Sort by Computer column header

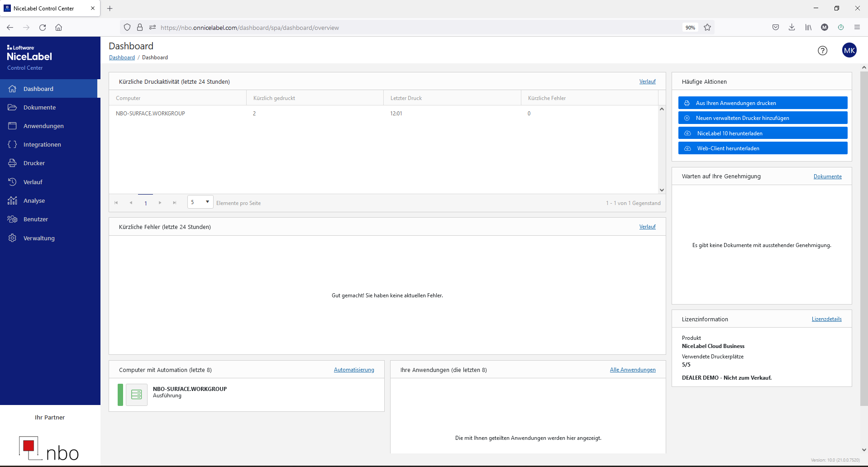pyautogui.click(x=177, y=98)
